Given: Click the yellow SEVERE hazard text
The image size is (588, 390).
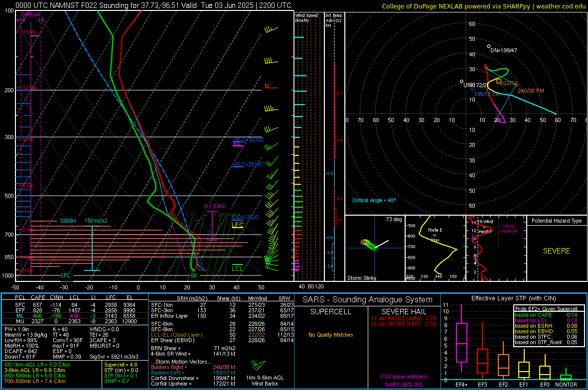Looking at the screenshot, I should pyautogui.click(x=557, y=251).
